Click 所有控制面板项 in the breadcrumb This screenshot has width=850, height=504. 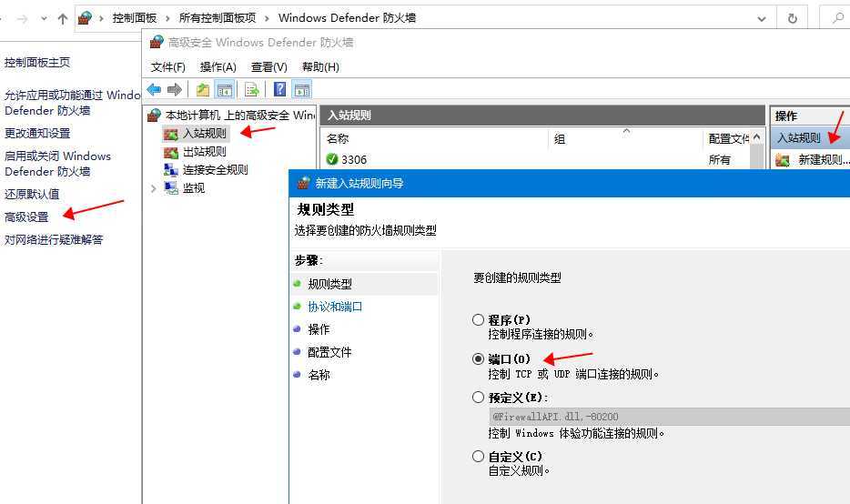pyautogui.click(x=218, y=18)
